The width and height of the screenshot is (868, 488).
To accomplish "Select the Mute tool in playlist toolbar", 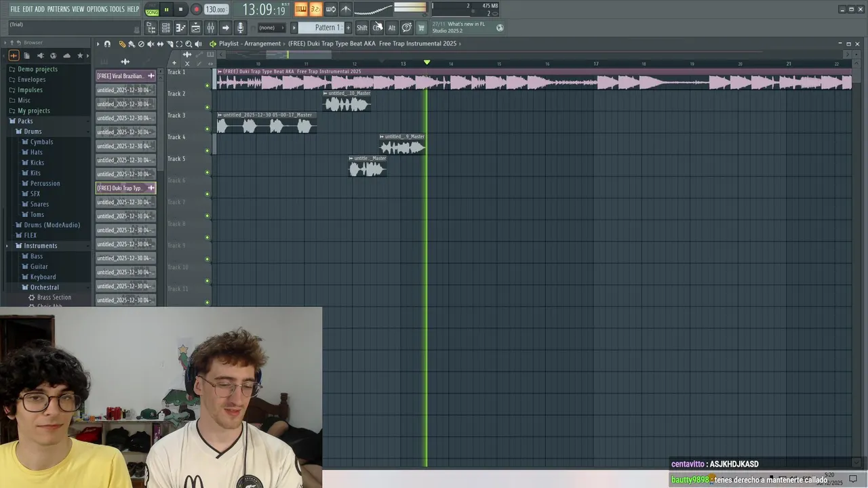I will pyautogui.click(x=151, y=44).
